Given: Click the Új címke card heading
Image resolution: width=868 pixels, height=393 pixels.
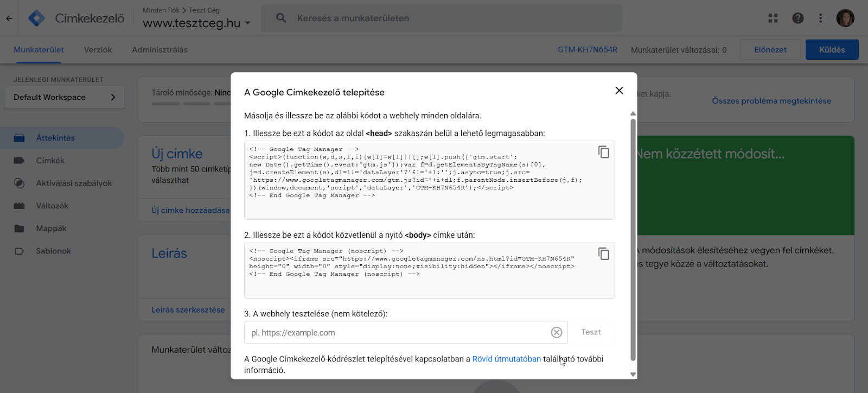Looking at the screenshot, I should 177,154.
